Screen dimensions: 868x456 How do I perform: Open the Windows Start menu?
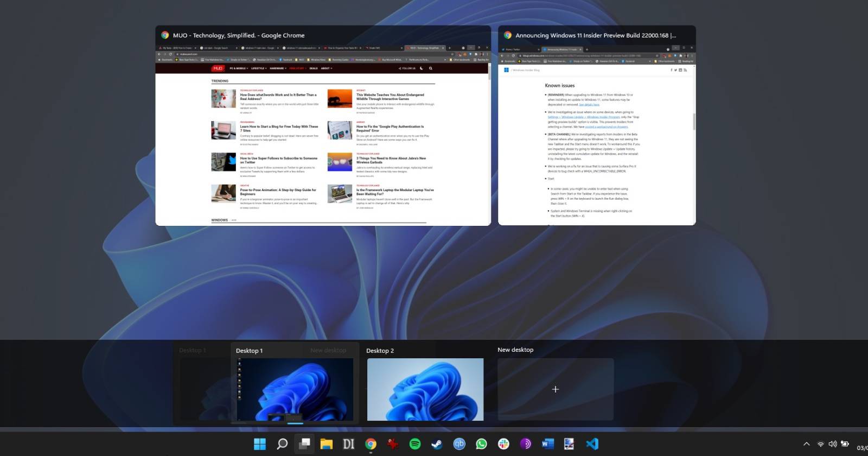click(x=260, y=444)
